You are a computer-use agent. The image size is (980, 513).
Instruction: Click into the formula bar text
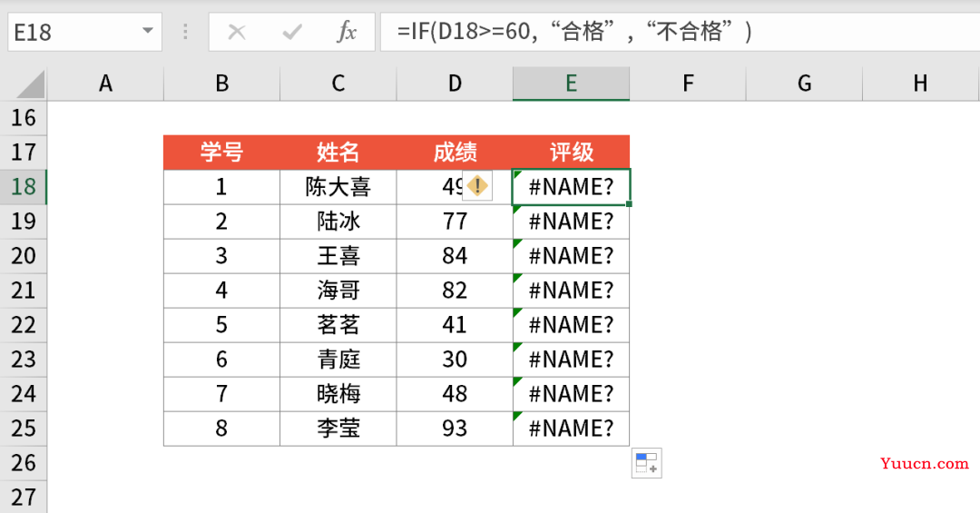click(x=680, y=32)
